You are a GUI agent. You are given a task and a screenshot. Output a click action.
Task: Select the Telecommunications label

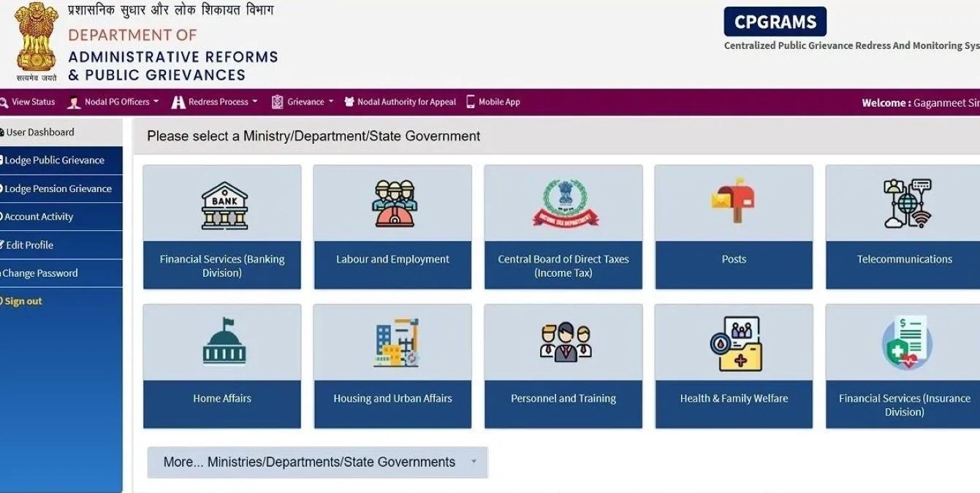(905, 259)
